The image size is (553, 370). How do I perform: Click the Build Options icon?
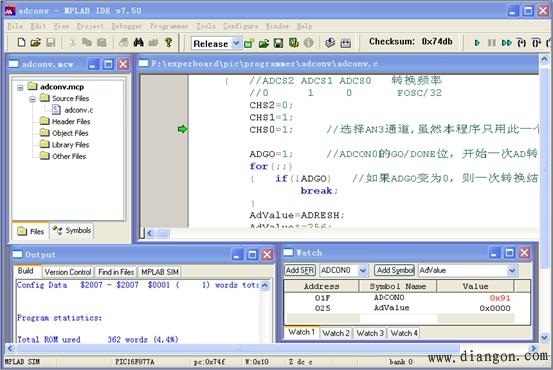pyautogui.click(x=293, y=43)
